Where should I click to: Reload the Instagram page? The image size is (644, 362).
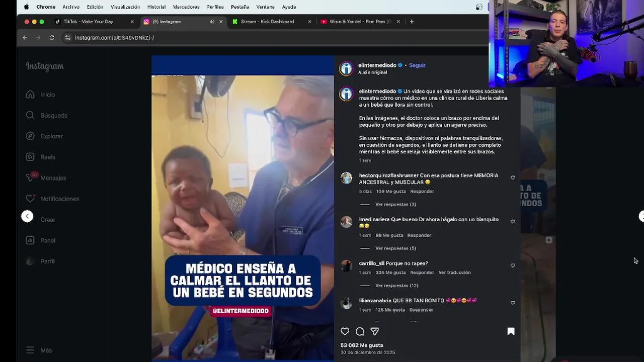tap(52, 38)
